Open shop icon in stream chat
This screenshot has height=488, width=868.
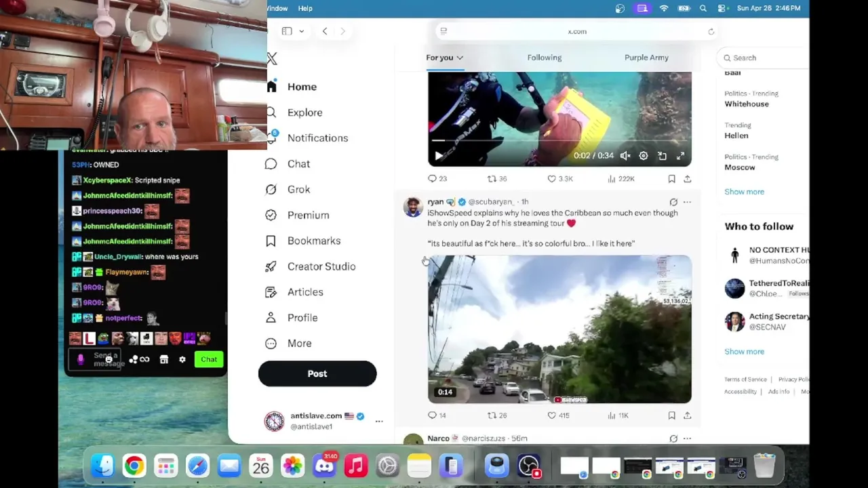(163, 360)
